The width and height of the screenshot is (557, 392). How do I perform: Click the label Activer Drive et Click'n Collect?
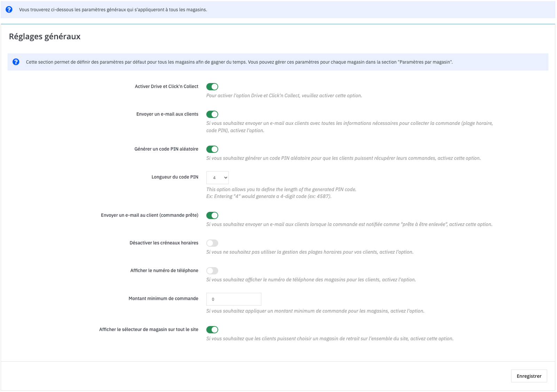[166, 86]
